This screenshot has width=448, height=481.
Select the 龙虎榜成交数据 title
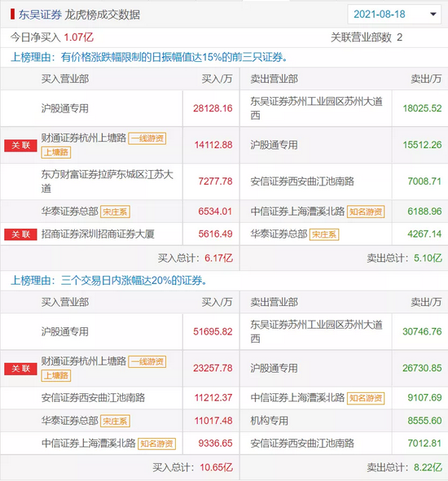pyautogui.click(x=103, y=15)
